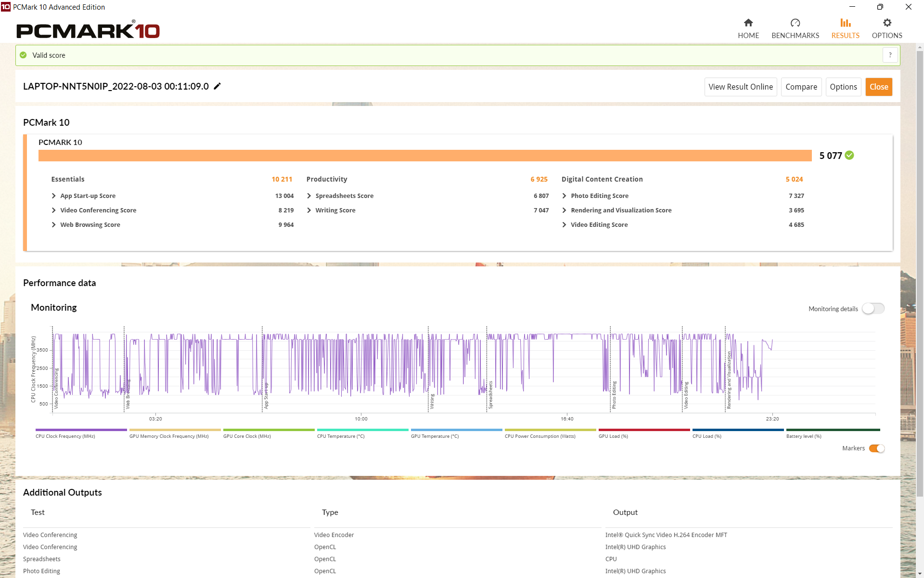The image size is (924, 578).
Task: Open the Options gear tab
Action: pyautogui.click(x=887, y=28)
